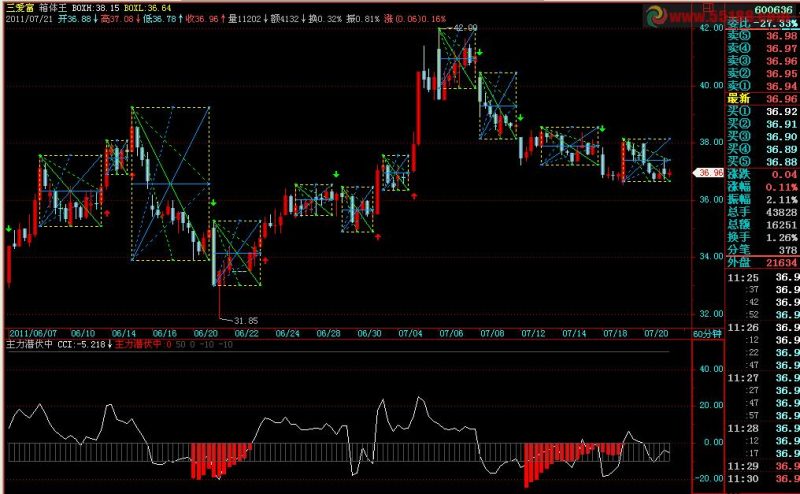The height and width of the screenshot is (494, 800).
Task: Click the small window icon above price axis
Action: coord(708,7)
